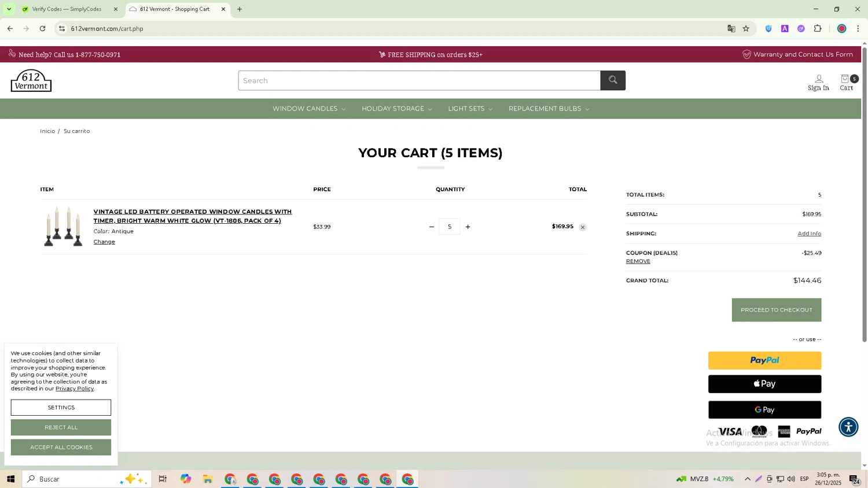Click Su carrito breadcrumb

coord(76,131)
